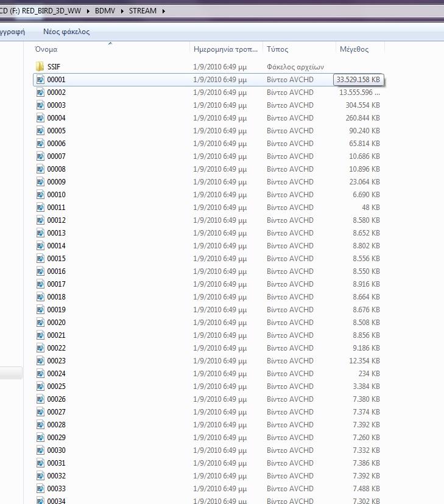Create new folder with Νέος φάκελος
The image size is (444, 504).
66,32
